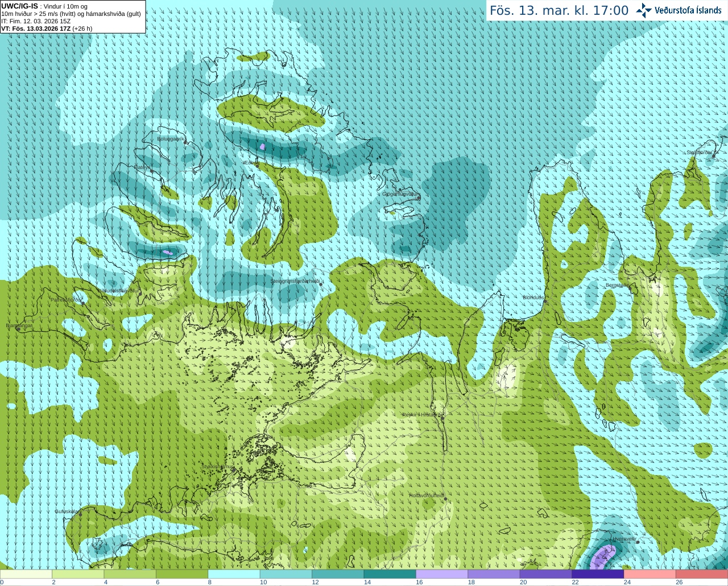Pick the lavender 16–18 legend swatch
Viewport: 728px width, 586px height.
click(442, 574)
